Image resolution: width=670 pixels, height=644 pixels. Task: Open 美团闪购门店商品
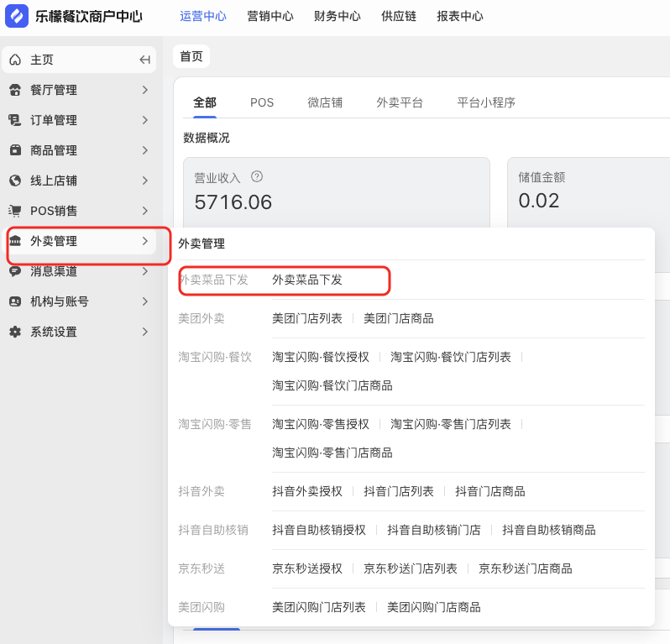434,607
